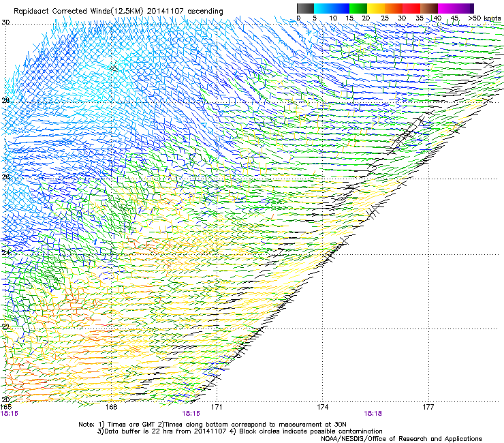Click the red 30-35 knots legend swatch
Viewport: 504px width, 443px height.
411,8
